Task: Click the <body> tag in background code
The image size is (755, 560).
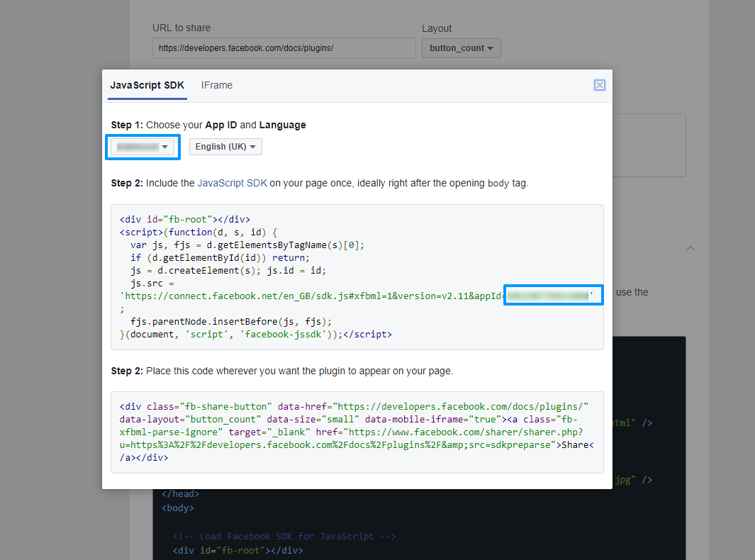Action: [x=178, y=508]
